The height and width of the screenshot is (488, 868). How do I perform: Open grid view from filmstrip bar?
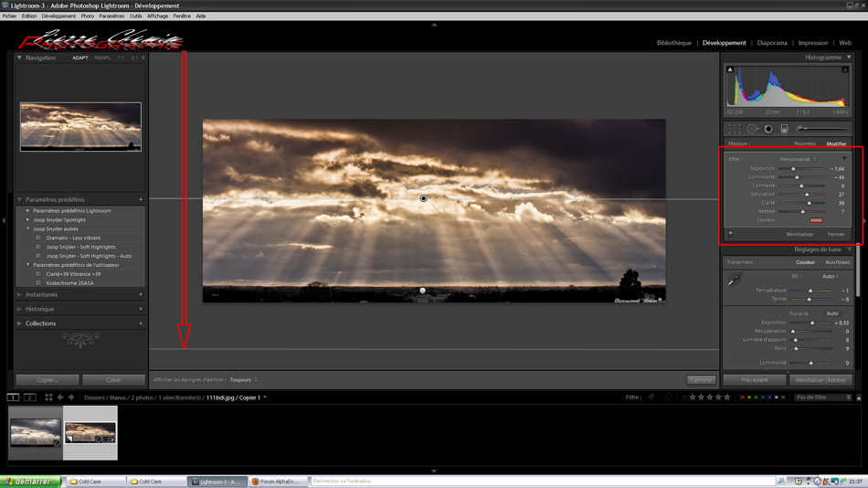pos(48,398)
